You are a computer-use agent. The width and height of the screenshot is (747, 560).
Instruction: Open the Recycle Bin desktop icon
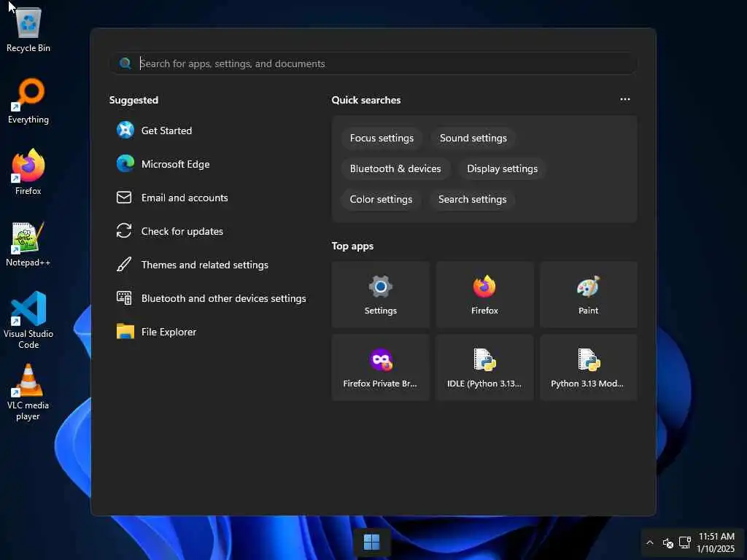tap(28, 29)
